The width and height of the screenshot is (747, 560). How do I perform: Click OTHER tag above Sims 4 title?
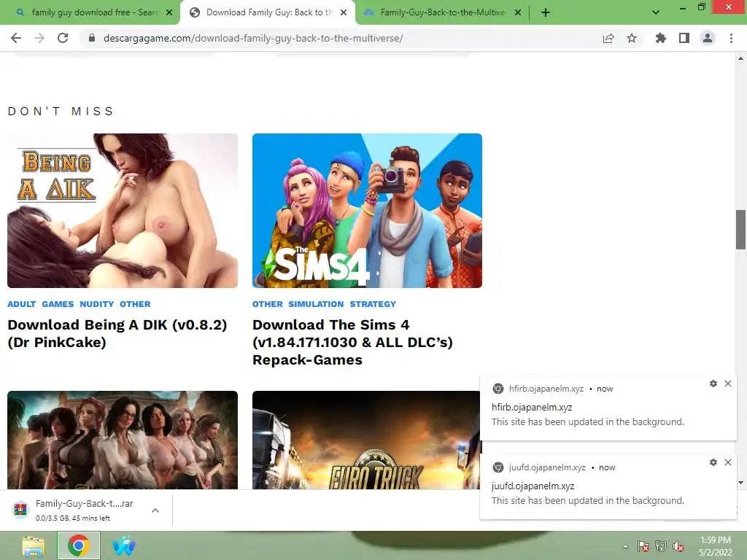(x=267, y=304)
